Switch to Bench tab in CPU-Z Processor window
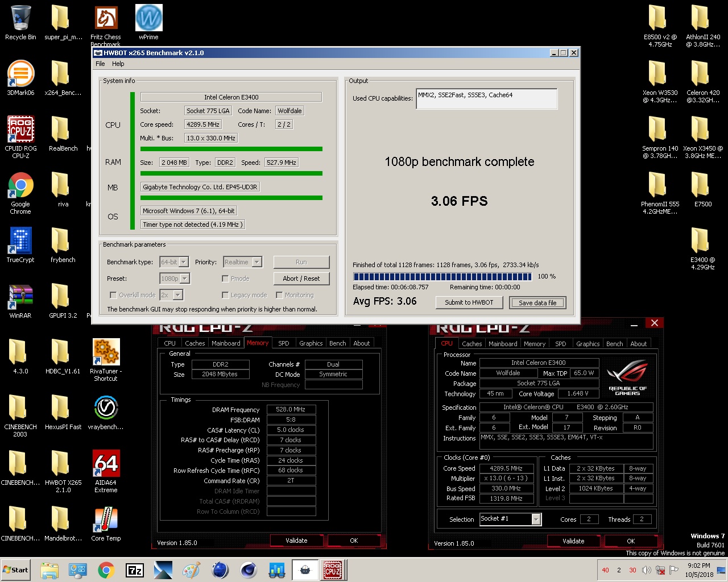Screen dimensions: 728x582 (x=614, y=344)
